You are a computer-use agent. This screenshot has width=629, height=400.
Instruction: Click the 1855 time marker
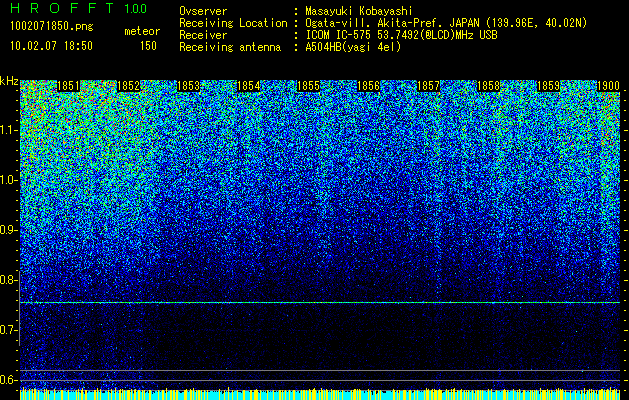[x=308, y=86]
